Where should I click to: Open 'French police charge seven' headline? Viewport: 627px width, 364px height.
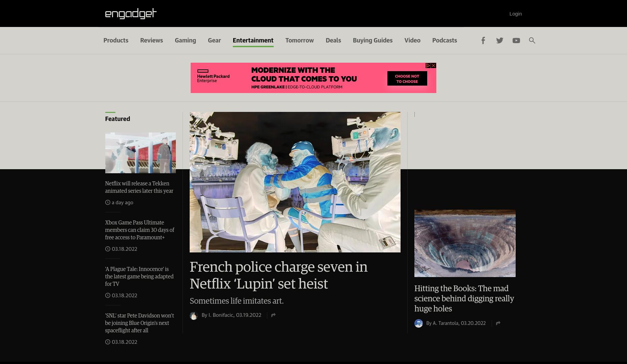278,275
